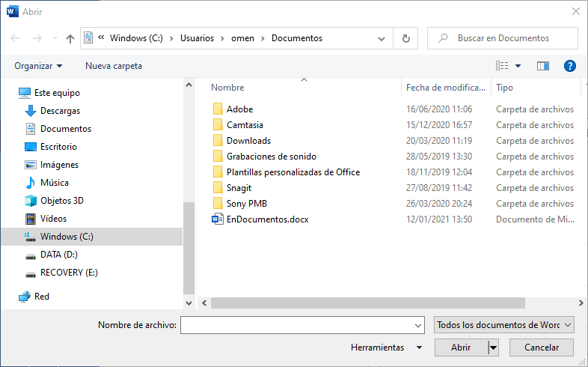Select the Grabaciones de sonido folder icon
588x367 pixels.
tap(218, 156)
